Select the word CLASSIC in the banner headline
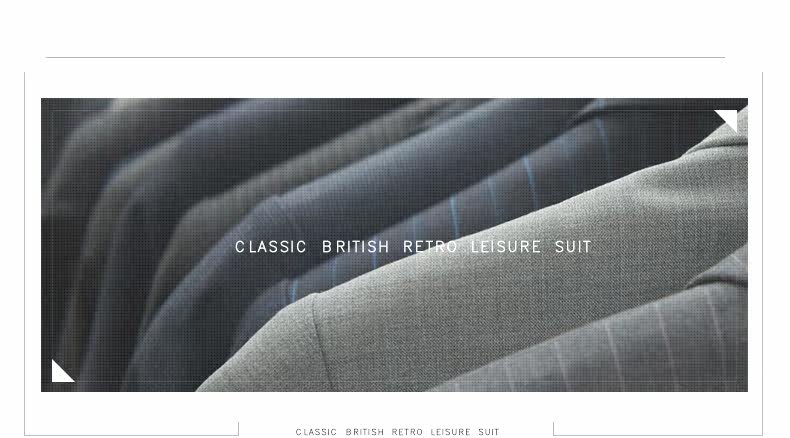Image resolution: width=790 pixels, height=438 pixels. (271, 247)
